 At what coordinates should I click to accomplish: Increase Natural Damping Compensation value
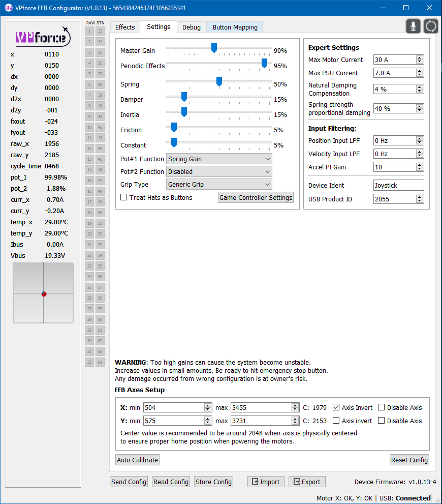(420, 87)
